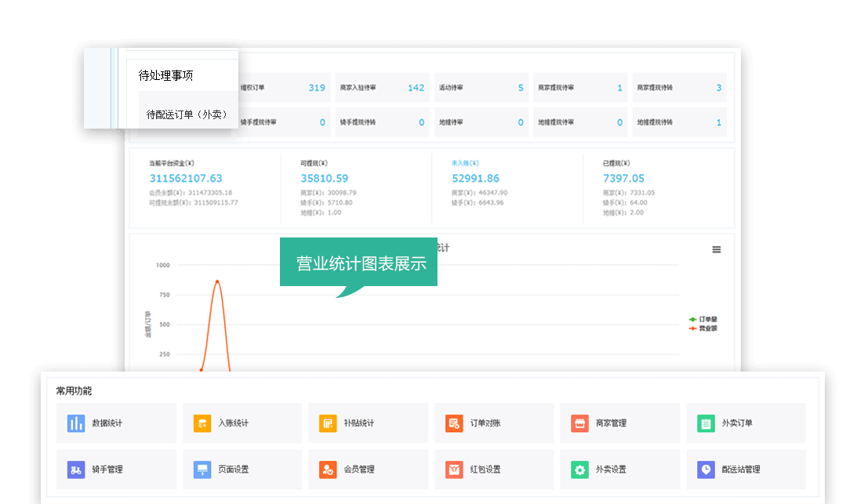Click the 外卖设置 gear icon
This screenshot has height=504, width=864.
[x=579, y=470]
